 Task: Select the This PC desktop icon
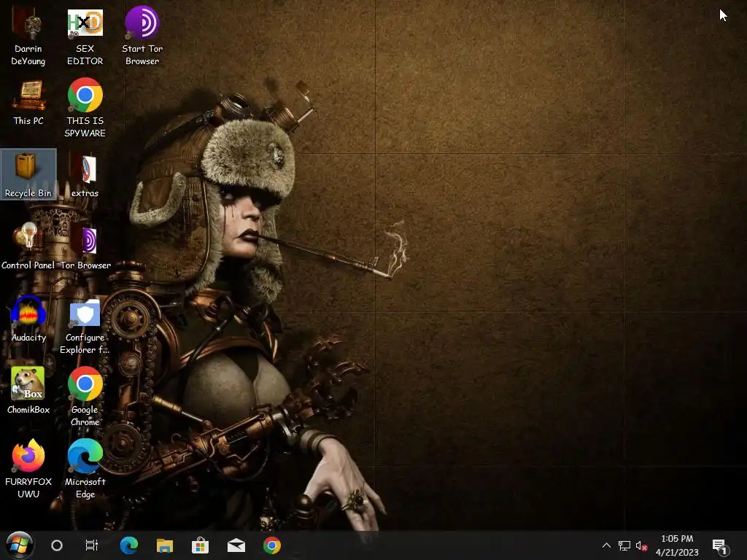(28, 102)
